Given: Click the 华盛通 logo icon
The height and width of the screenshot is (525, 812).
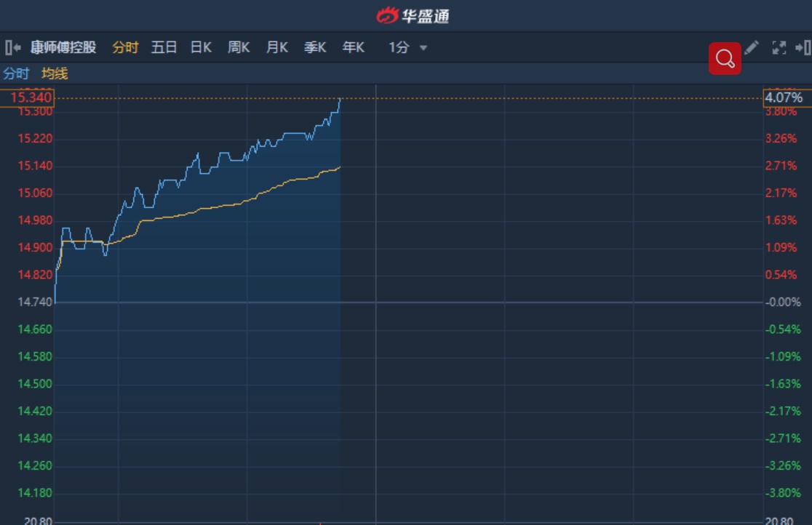Looking at the screenshot, I should coord(388,15).
